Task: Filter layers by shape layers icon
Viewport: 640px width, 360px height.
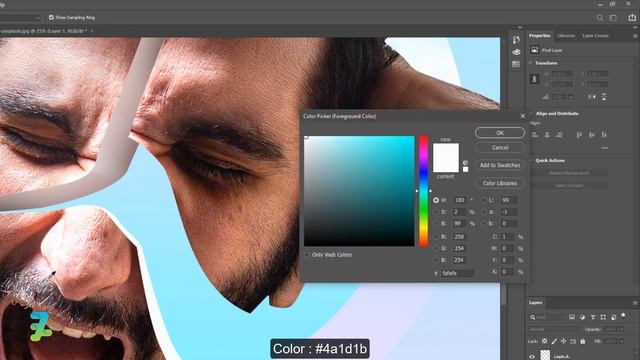Action: 603,317
